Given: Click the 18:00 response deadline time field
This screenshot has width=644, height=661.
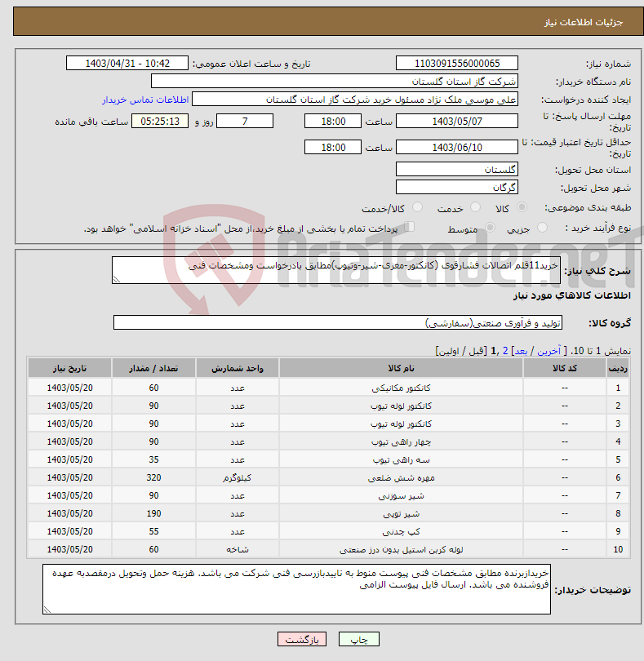Looking at the screenshot, I should click(333, 121).
